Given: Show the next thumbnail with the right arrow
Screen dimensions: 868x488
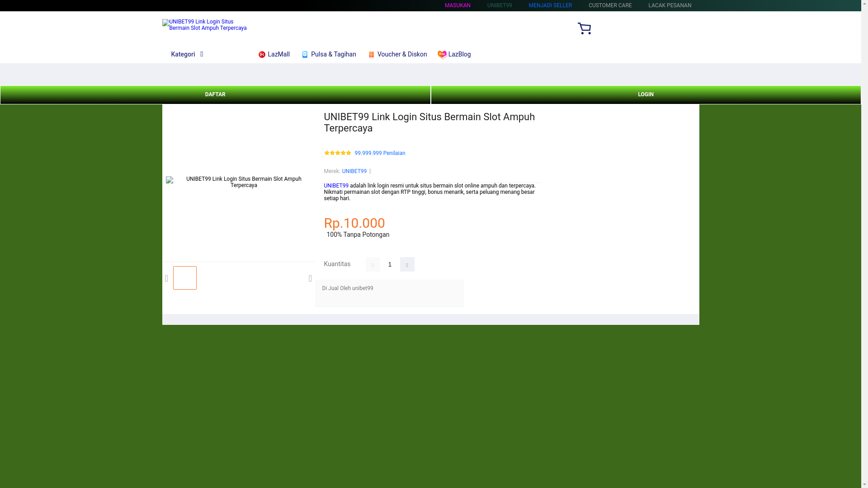Looking at the screenshot, I should pyautogui.click(x=310, y=278).
